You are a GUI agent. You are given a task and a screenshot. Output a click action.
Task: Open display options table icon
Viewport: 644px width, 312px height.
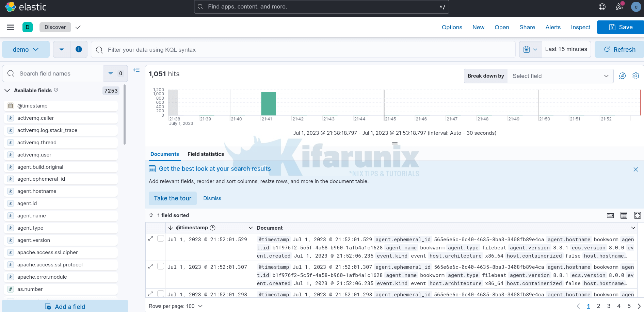tap(624, 215)
